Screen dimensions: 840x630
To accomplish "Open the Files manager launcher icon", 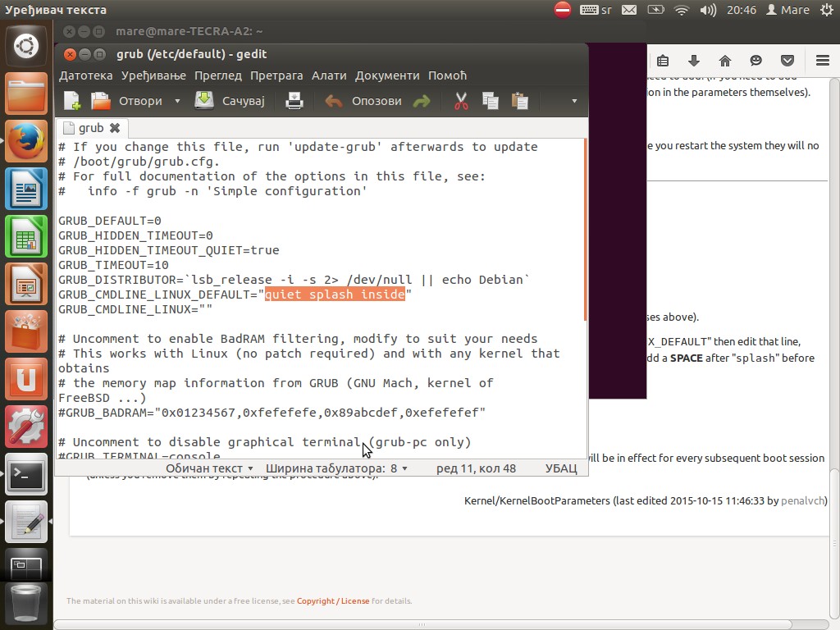I will pyautogui.click(x=26, y=94).
